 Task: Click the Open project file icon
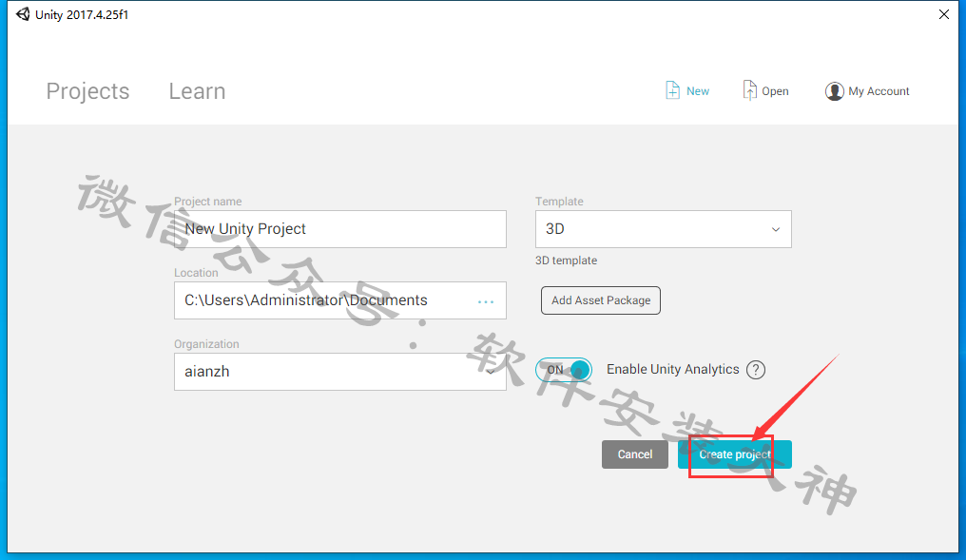[x=749, y=90]
